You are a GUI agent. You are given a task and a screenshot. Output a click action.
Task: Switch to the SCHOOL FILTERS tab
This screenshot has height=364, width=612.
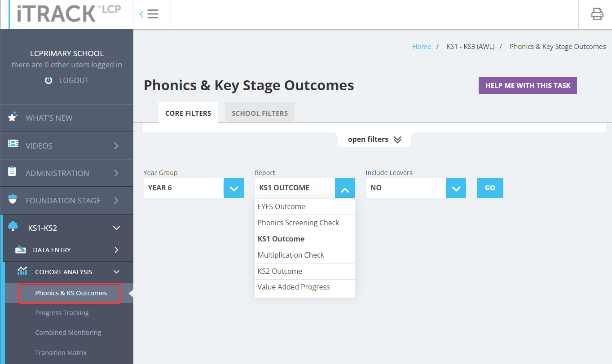click(x=260, y=113)
